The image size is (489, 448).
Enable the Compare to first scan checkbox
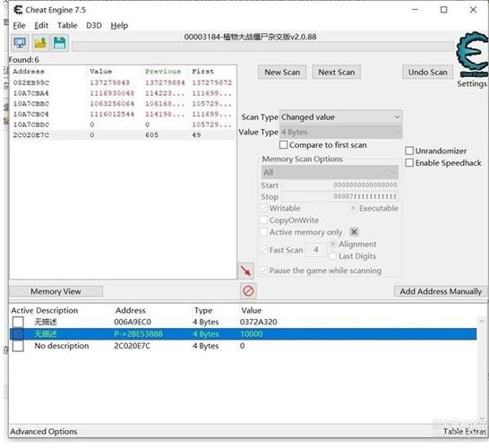click(x=284, y=145)
